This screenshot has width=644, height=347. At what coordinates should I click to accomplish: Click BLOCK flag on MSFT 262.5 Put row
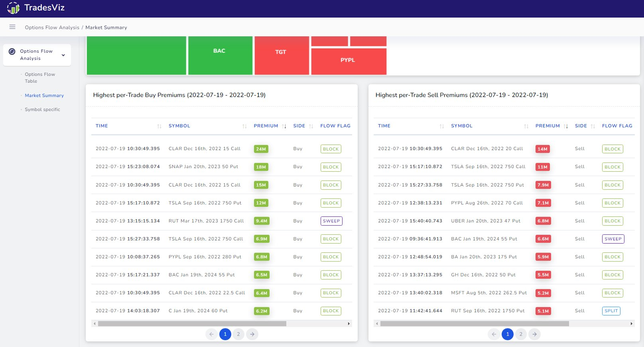click(612, 293)
